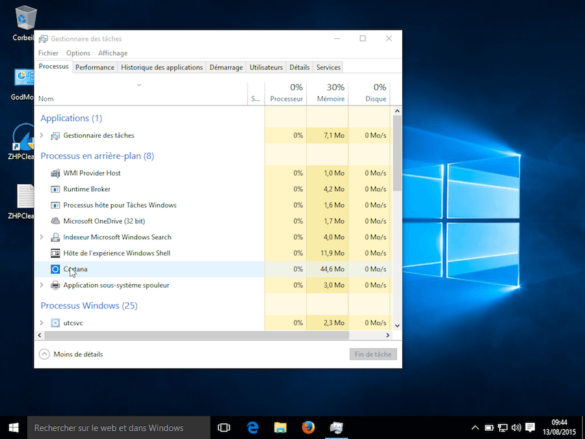Screen dimensions: 585x439
Task: Open the volume control tray icon
Action: coord(516,428)
